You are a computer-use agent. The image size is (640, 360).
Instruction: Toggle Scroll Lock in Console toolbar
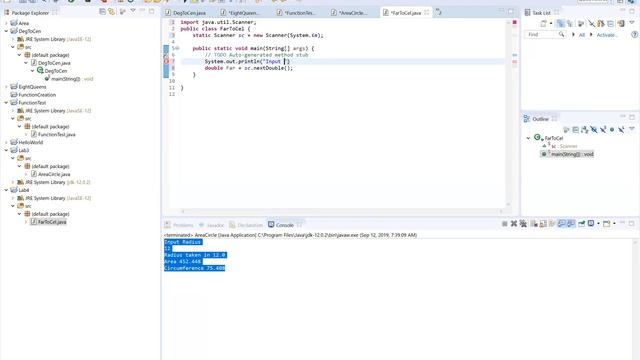tap(543, 224)
